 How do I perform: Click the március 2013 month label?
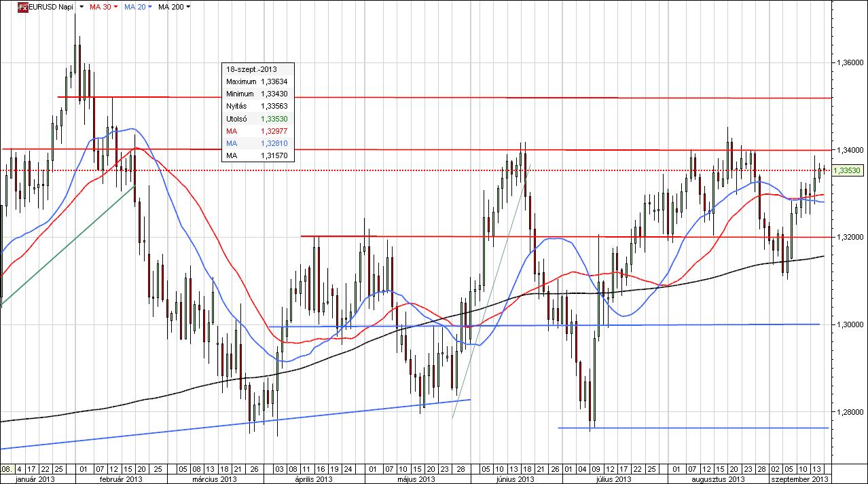[x=216, y=479]
